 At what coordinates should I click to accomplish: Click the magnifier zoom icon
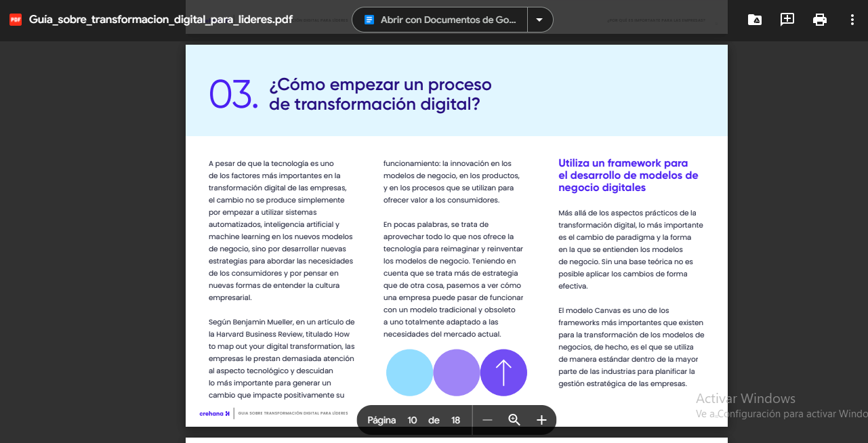[514, 420]
